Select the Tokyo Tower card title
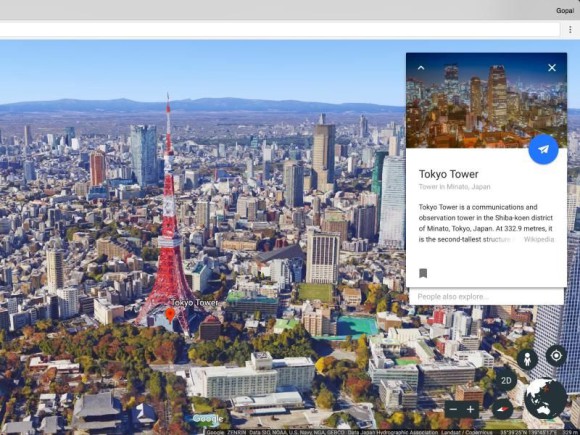 [x=448, y=174]
